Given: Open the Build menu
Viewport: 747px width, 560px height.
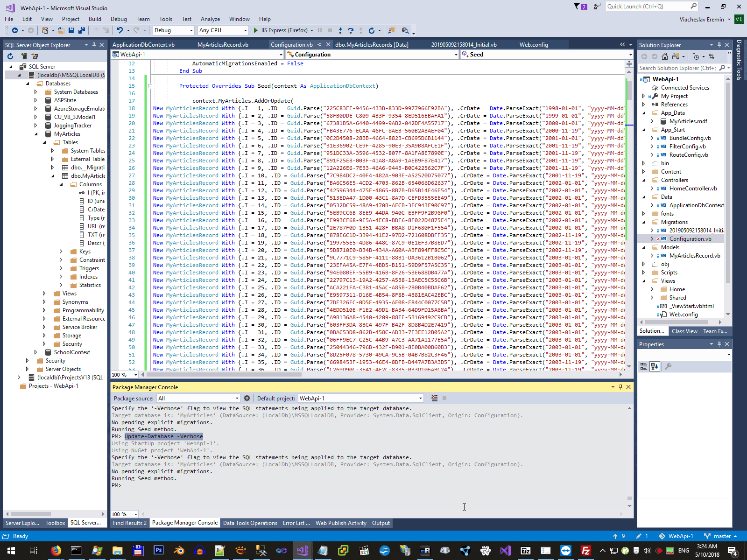Looking at the screenshot, I should [x=95, y=19].
